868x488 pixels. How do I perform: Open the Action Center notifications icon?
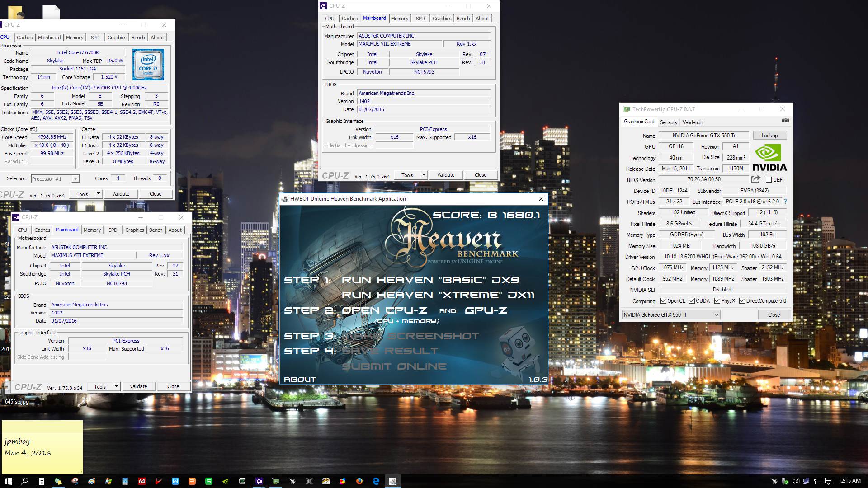[829, 481]
